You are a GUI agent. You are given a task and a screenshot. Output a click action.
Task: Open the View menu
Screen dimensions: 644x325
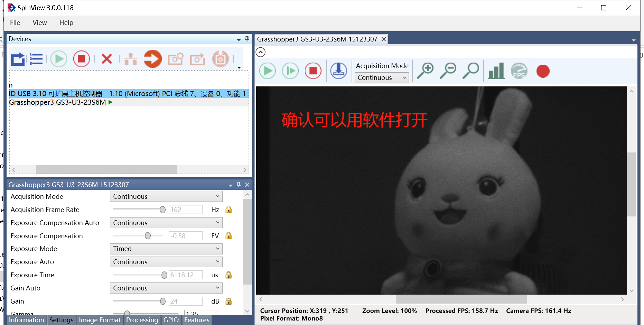click(x=40, y=22)
